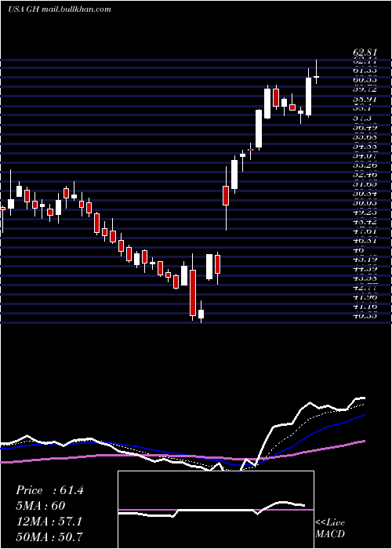Select the 41.96 price axis label
The image size is (392, 549).
[365, 297]
